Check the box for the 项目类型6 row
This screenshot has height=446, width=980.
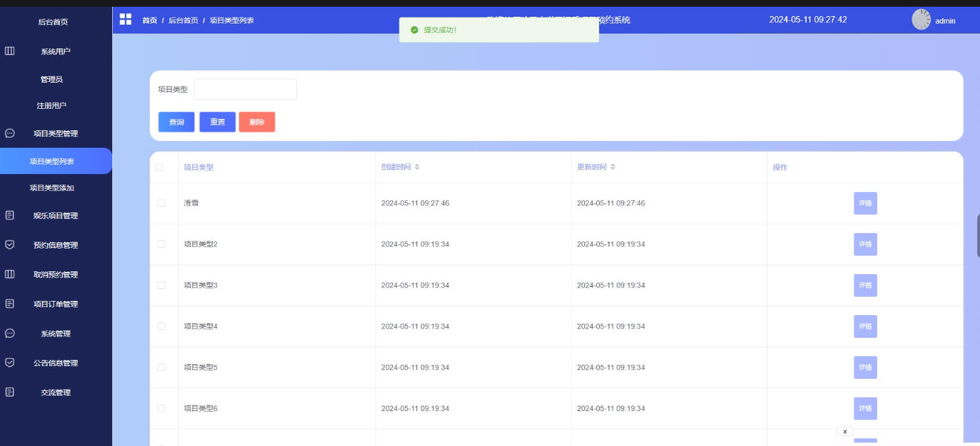pyautogui.click(x=161, y=408)
